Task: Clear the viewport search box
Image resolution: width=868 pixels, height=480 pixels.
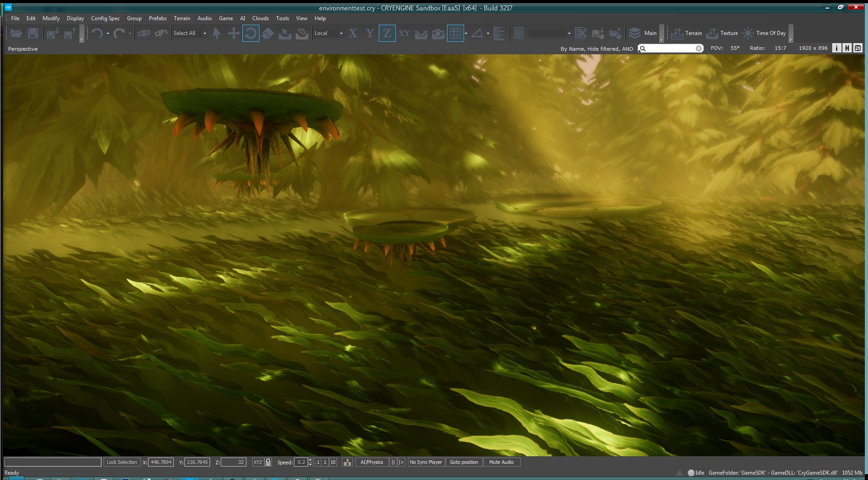Action: coord(698,48)
